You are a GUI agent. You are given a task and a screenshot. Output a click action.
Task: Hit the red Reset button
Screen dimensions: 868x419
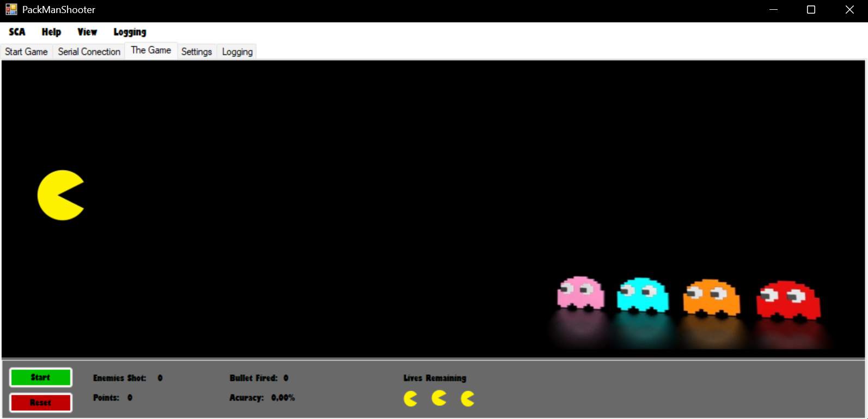tap(41, 403)
